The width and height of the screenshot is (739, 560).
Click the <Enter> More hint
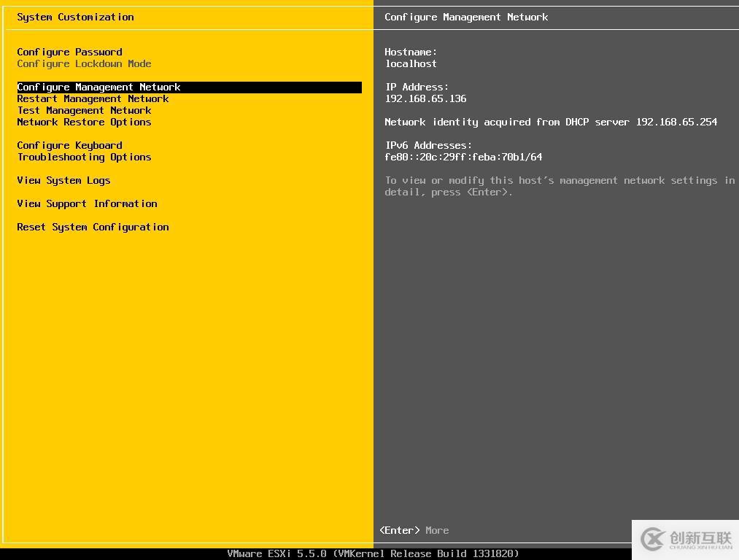pyautogui.click(x=414, y=530)
